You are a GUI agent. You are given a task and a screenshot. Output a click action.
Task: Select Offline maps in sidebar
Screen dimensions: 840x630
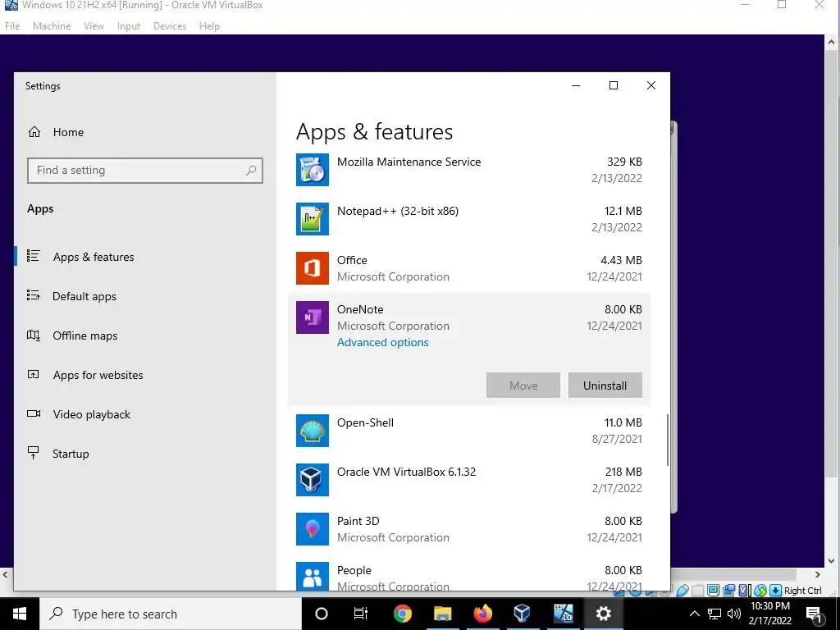tap(84, 336)
